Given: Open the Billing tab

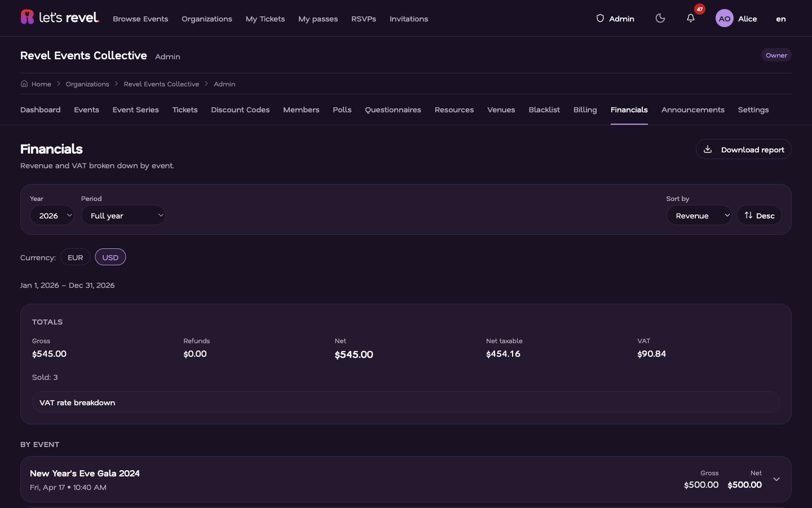Looking at the screenshot, I should click(x=585, y=110).
